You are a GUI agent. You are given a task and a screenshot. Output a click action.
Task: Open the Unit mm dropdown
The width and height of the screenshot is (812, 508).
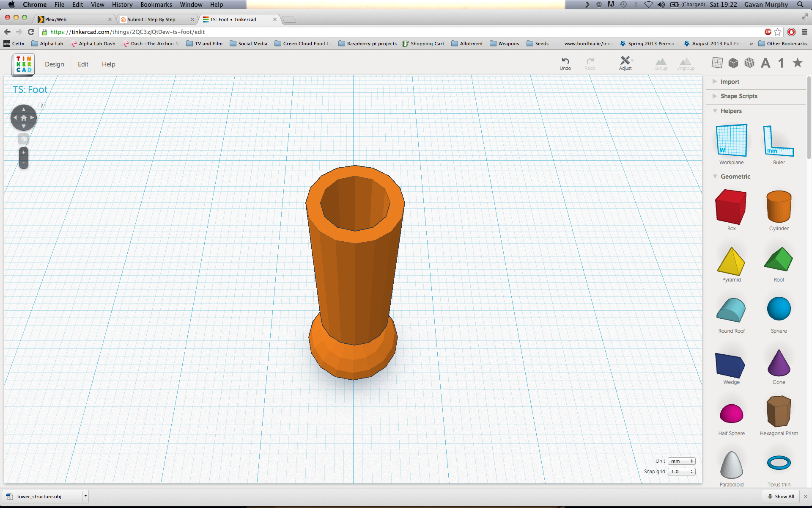[x=681, y=461]
